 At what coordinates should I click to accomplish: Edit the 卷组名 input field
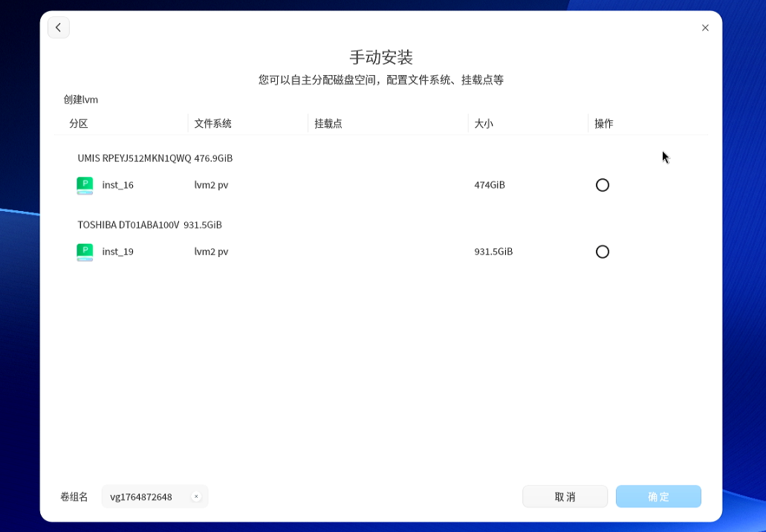click(155, 496)
